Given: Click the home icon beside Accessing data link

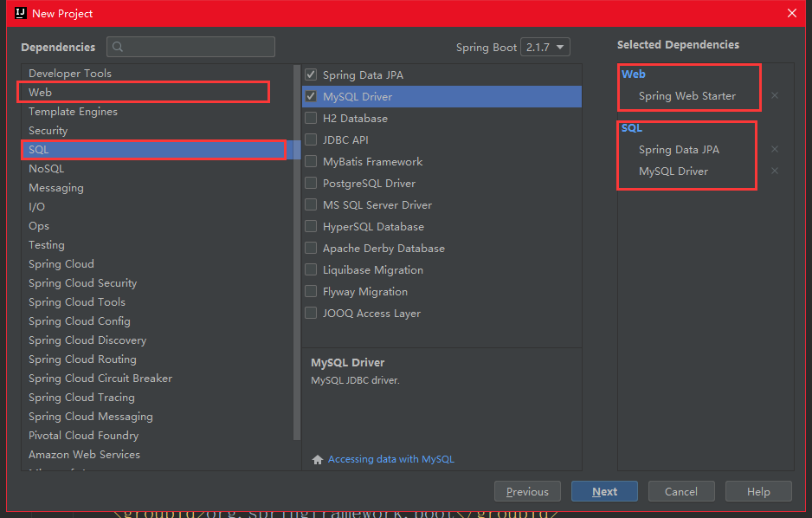Looking at the screenshot, I should point(318,459).
